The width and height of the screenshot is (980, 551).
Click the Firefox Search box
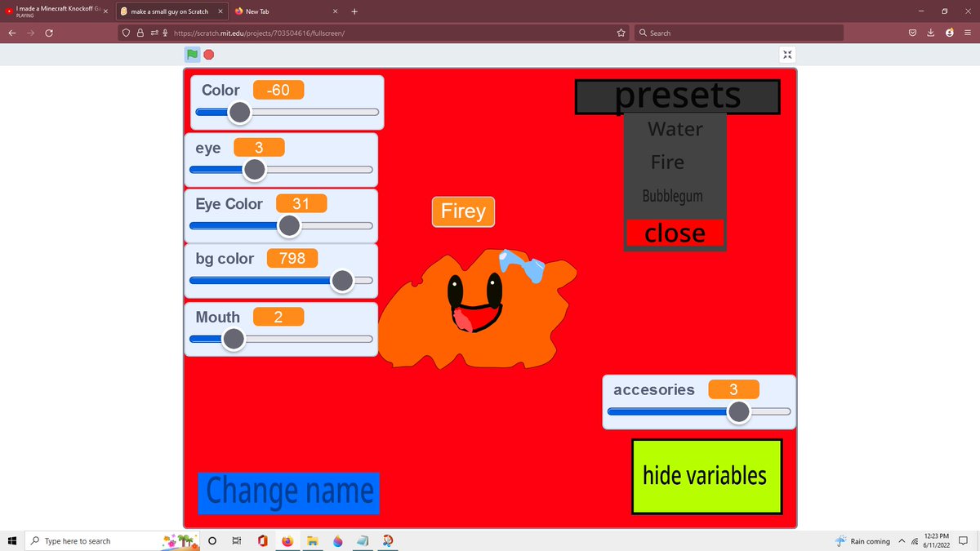coord(739,33)
